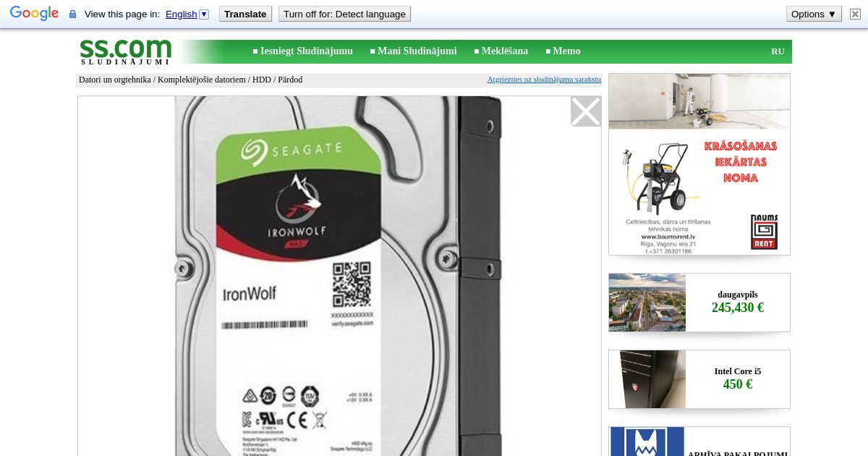
Task: Click Komplektējošie datoriem breadcrumb
Action: [202, 80]
